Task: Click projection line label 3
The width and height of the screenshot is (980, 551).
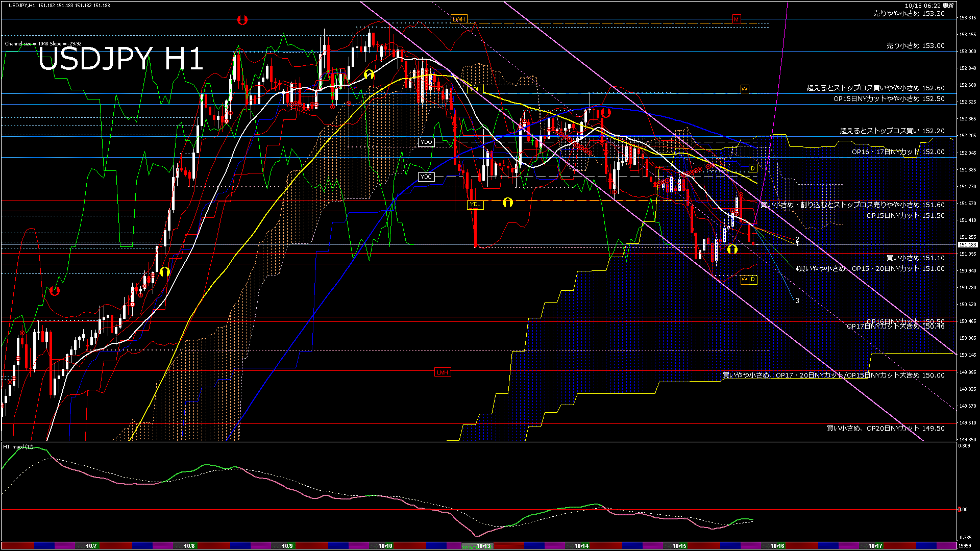Action: click(797, 301)
